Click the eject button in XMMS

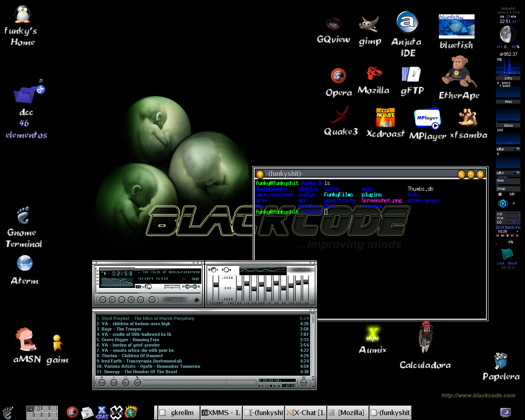click(x=152, y=300)
